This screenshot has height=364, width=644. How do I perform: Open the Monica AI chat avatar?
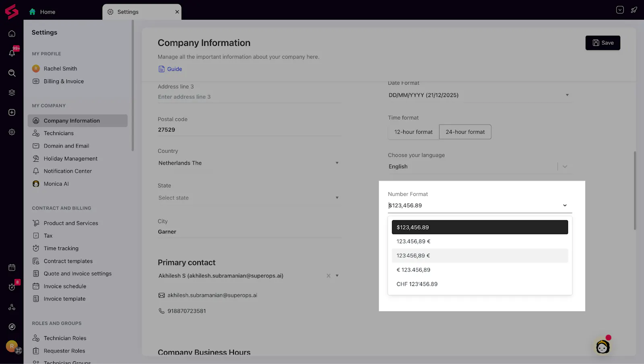(603, 346)
